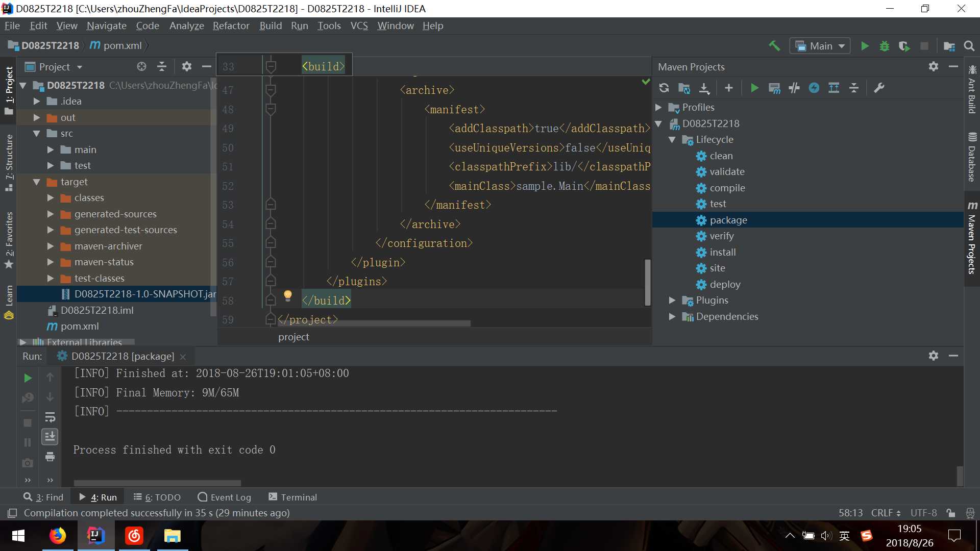Expand the Plugins node in Maven panel
980x551 pixels.
point(672,300)
